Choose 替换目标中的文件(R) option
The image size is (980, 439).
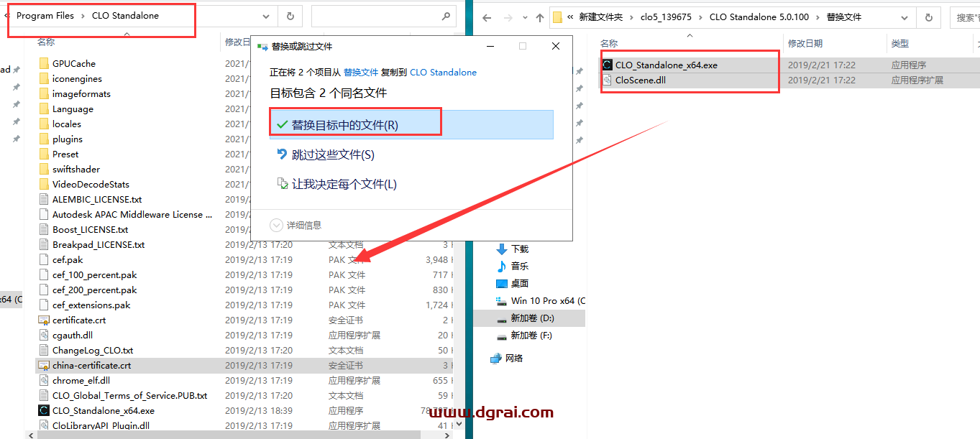click(412, 124)
